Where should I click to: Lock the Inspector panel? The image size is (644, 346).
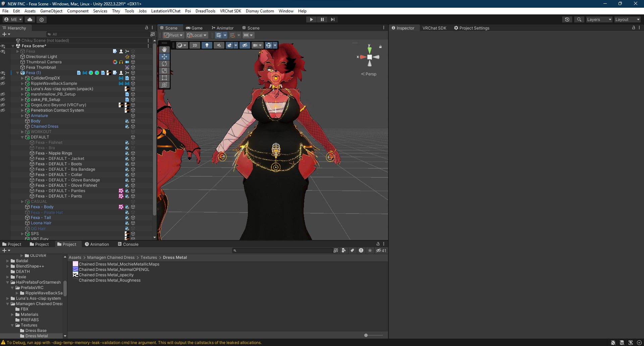point(633,28)
